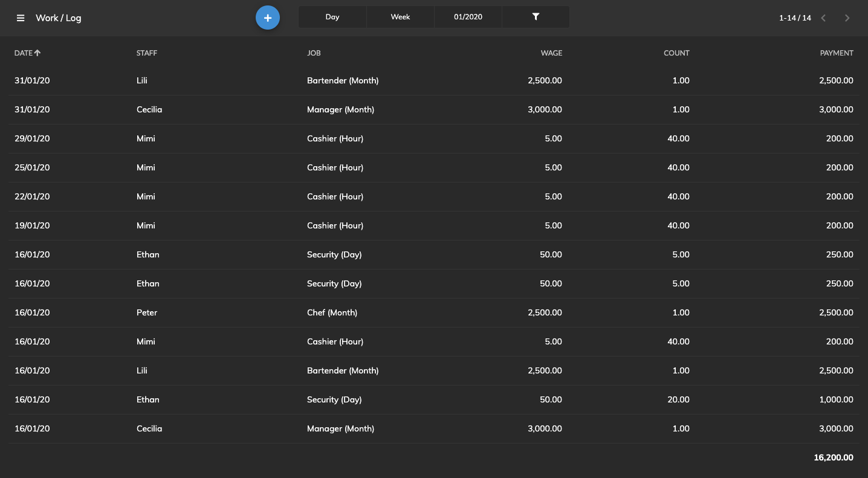Switch to Week view
This screenshot has height=478, width=868.
400,17
